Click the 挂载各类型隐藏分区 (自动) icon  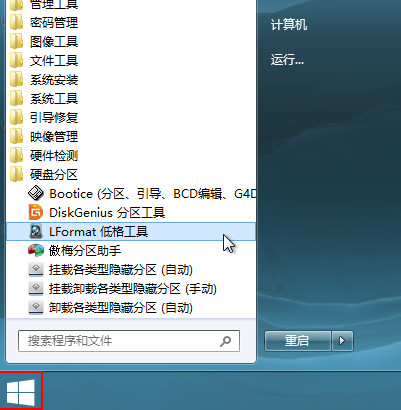pyautogui.click(x=36, y=269)
